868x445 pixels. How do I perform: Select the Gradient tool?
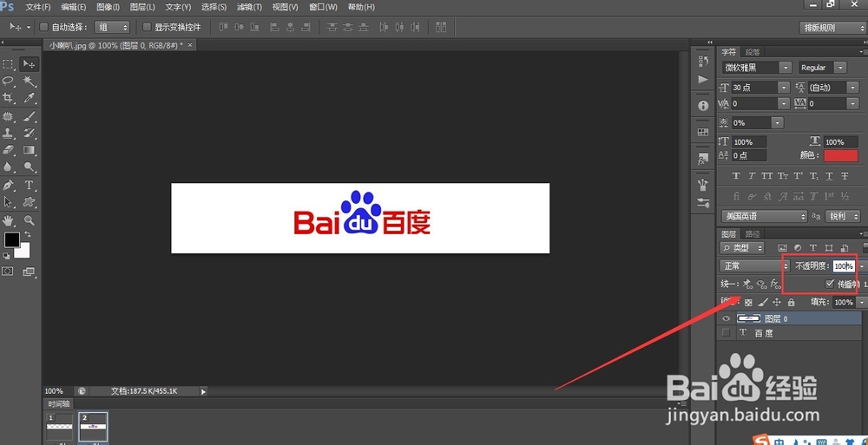pos(29,149)
